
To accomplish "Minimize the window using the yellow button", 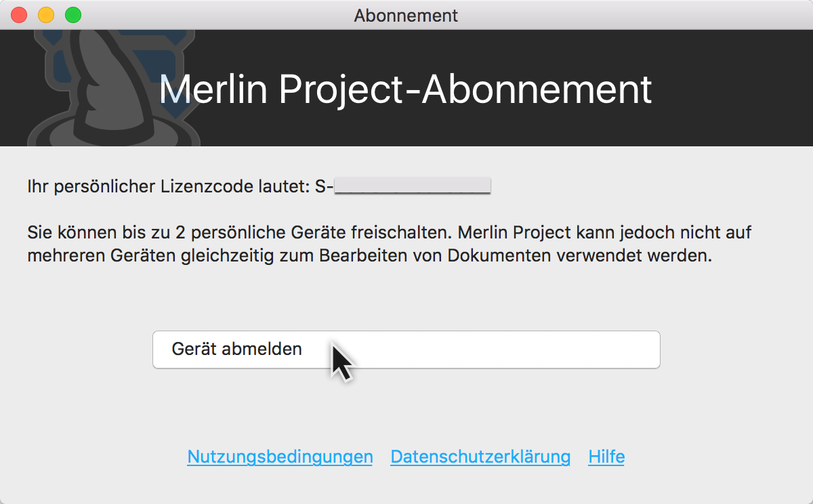I will (46, 15).
